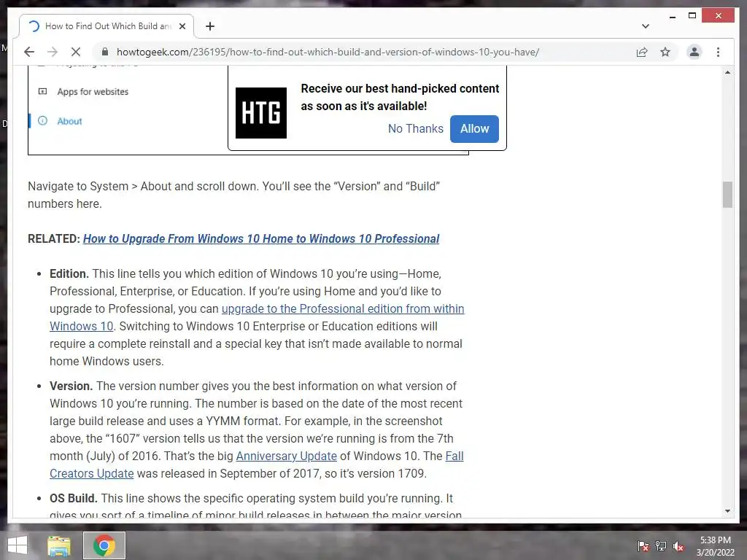Click the Apps for websites icon
747x560 pixels.
click(42, 91)
